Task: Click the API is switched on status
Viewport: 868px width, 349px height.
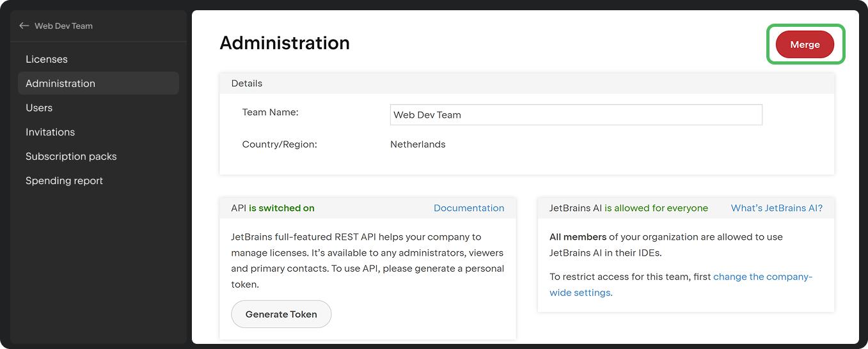Action: click(281, 208)
